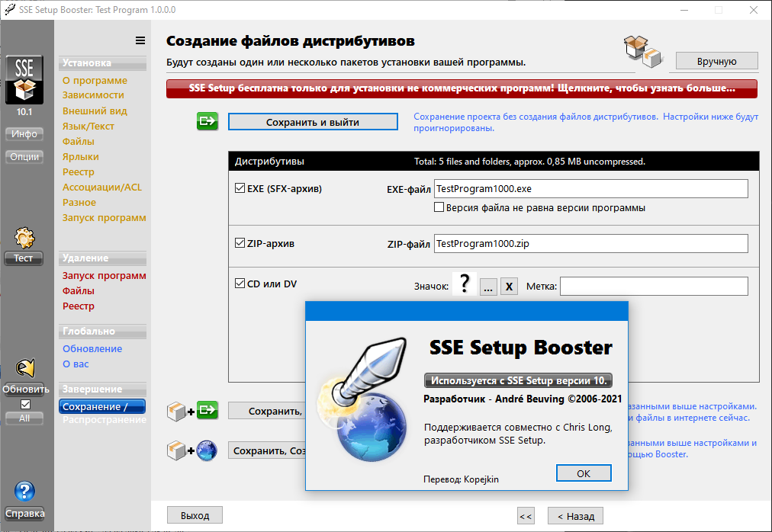772x532 pixels.
Task: Open install 'Реестр' section
Action: [79, 171]
